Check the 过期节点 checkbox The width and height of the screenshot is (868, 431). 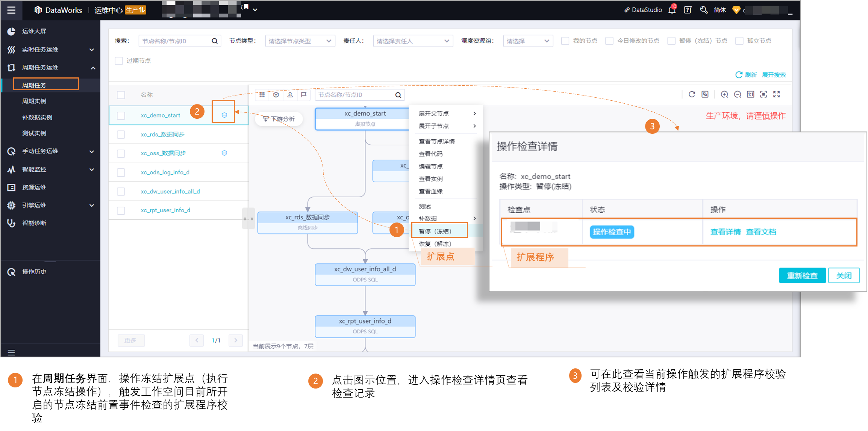pyautogui.click(x=119, y=61)
